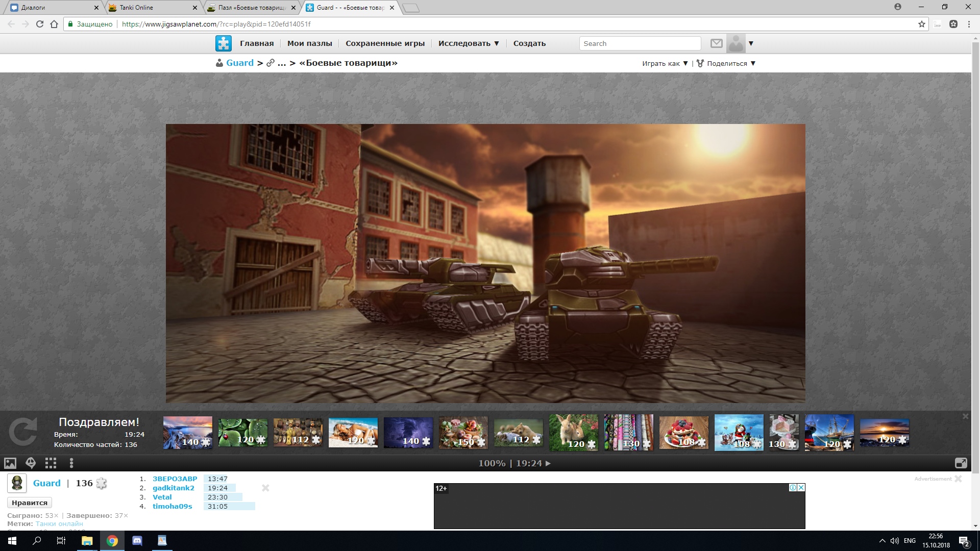980x551 pixels.
Task: Open gadkitank2's profile from leaderboard
Action: tap(174, 488)
